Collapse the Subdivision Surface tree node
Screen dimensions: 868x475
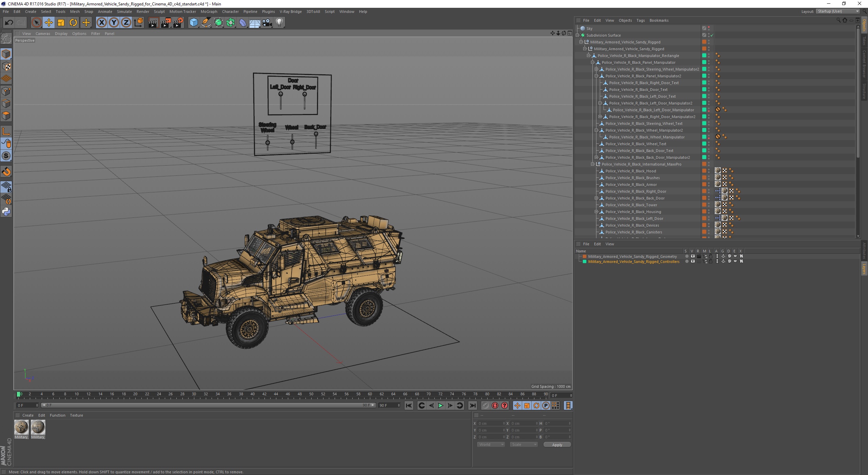point(578,35)
